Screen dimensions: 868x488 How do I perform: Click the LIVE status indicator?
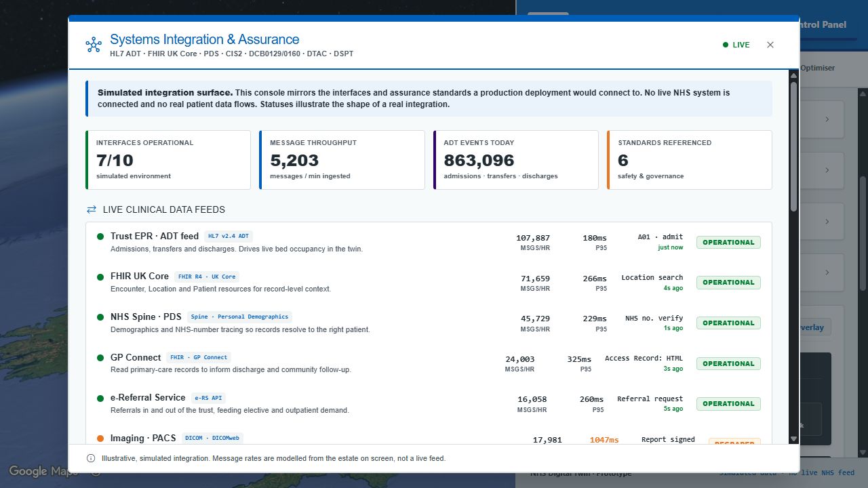click(736, 45)
